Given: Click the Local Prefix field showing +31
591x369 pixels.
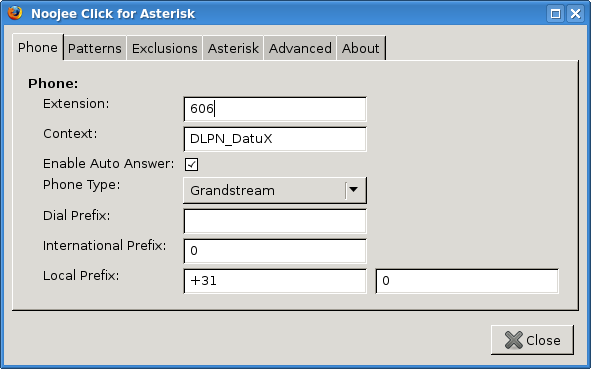Looking at the screenshot, I should 275,281.
